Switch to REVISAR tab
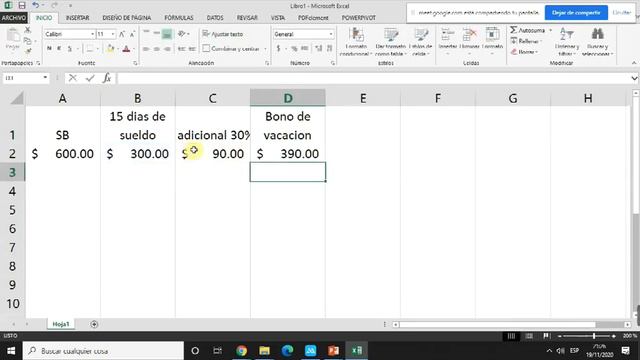 (x=247, y=18)
